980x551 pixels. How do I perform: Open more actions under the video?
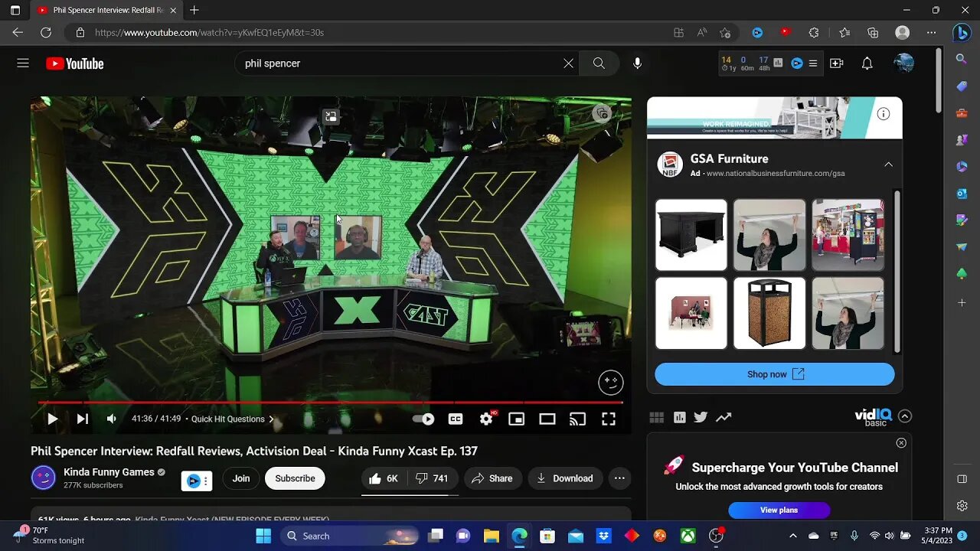coord(619,478)
